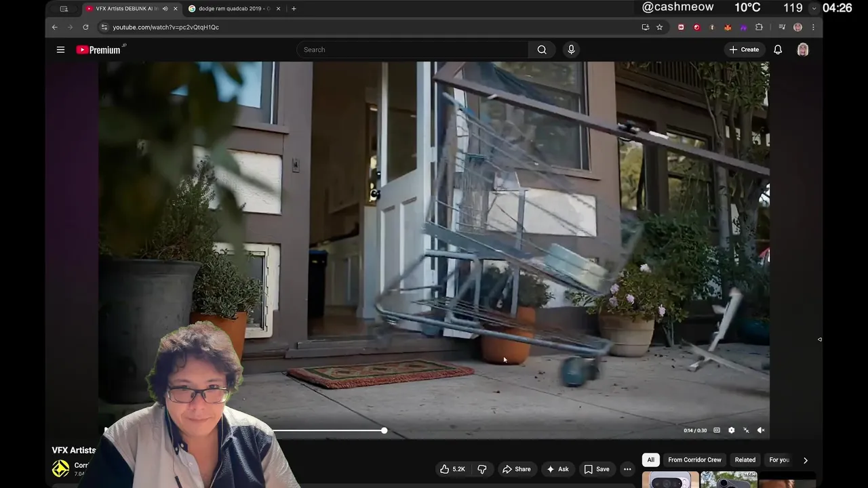Viewport: 868px width, 488px height.
Task: Click the Ask button
Action: (557, 469)
